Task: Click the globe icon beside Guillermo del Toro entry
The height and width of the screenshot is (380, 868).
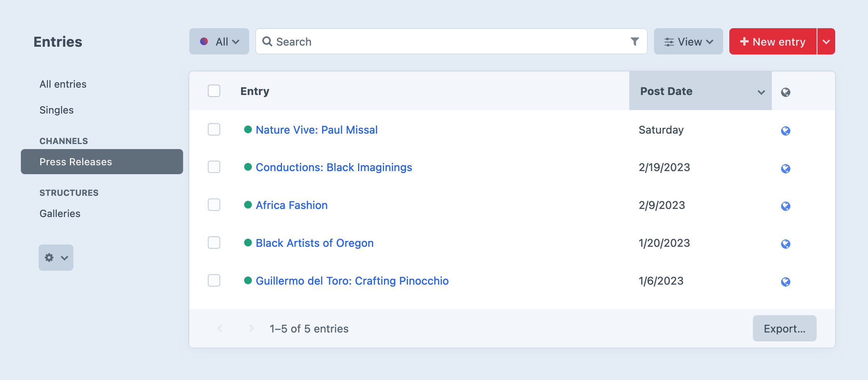Action: click(x=785, y=282)
